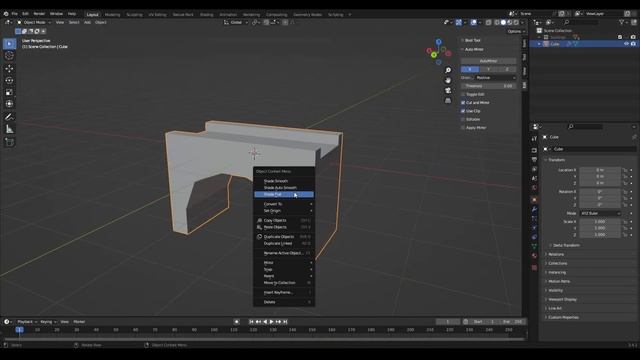Image resolution: width=640 pixels, height=360 pixels.
Task: Switch to the Modeling workspace tab
Action: tap(112, 15)
